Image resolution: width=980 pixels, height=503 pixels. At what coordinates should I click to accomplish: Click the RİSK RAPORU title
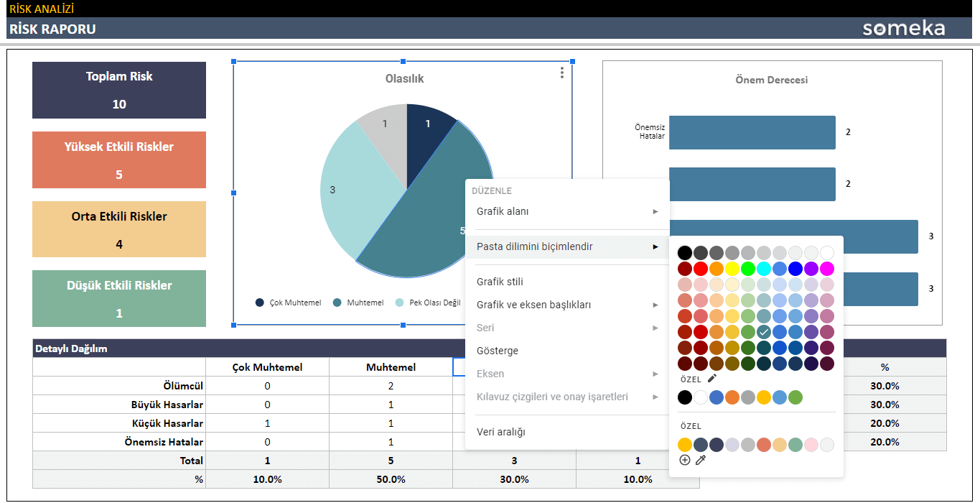pyautogui.click(x=52, y=29)
